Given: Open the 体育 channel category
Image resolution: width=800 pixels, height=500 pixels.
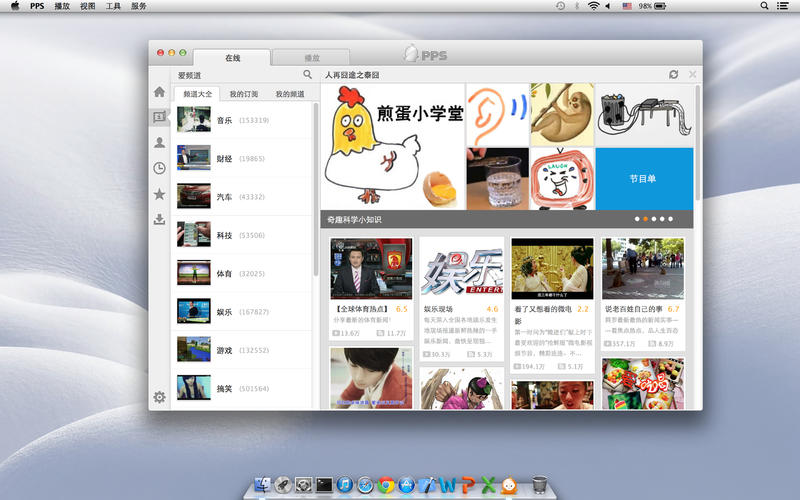Looking at the screenshot, I should coord(242,273).
